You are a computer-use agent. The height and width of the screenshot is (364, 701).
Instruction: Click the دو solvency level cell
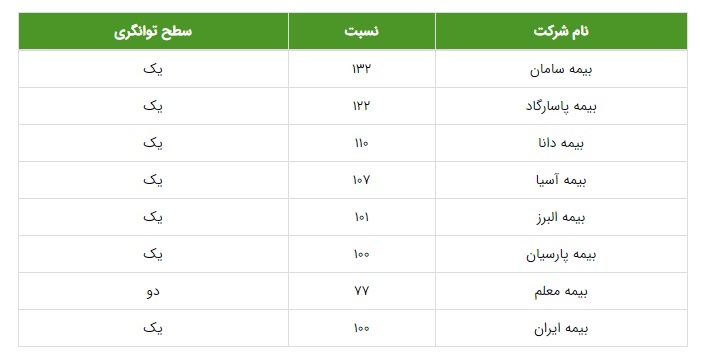(x=153, y=292)
